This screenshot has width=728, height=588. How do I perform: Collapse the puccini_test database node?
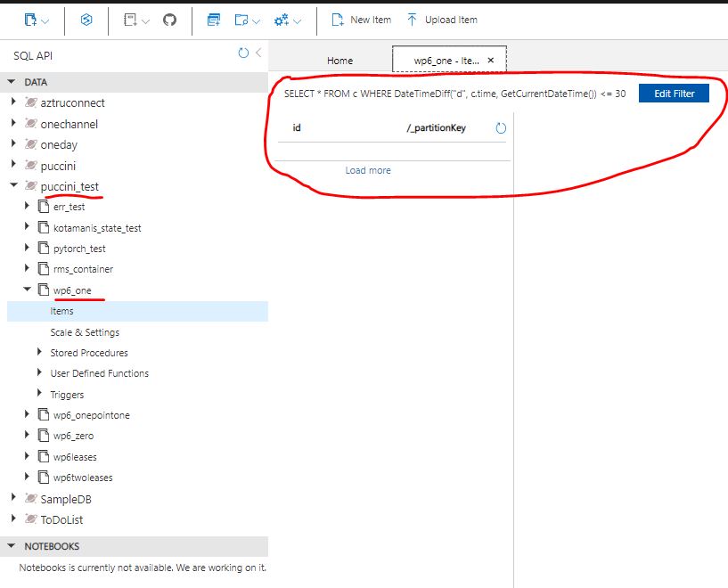(x=14, y=185)
